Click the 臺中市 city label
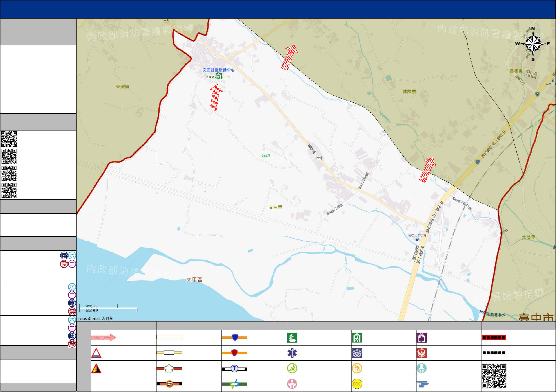Image resolution: width=556 pixels, height=392 pixels. point(536,317)
